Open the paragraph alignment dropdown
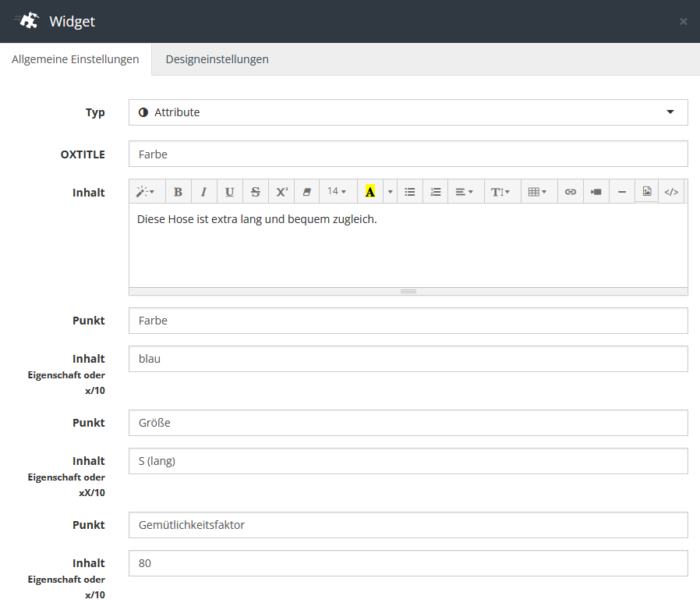 (x=465, y=192)
